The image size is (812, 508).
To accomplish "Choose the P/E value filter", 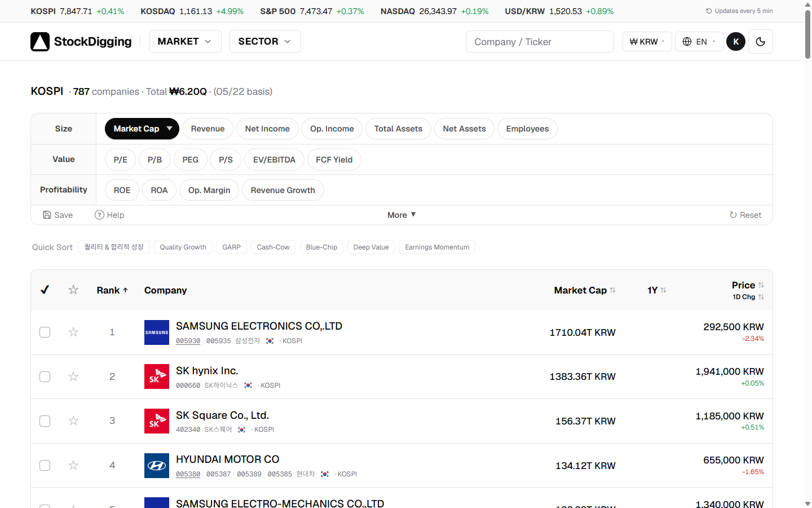I will tap(121, 160).
